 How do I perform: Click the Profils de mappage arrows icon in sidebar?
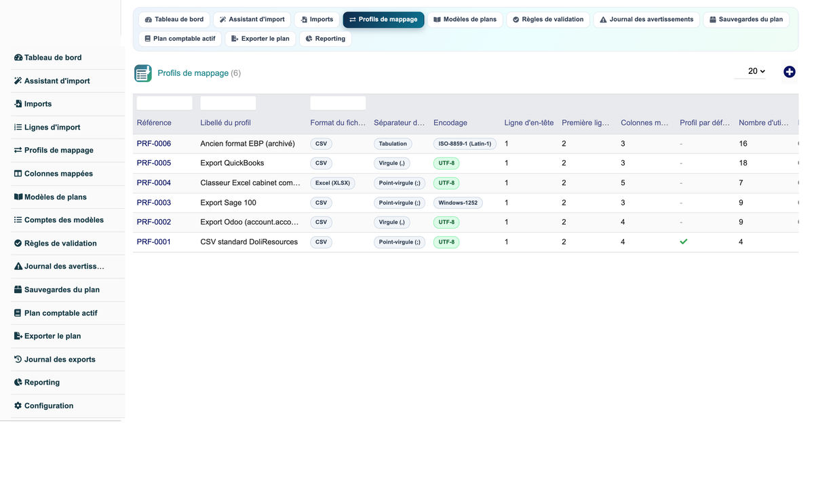(18, 150)
